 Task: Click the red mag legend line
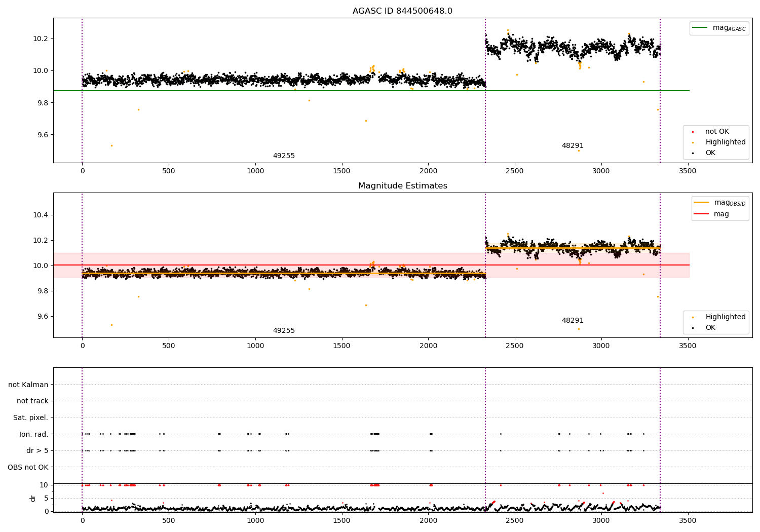tap(702, 214)
